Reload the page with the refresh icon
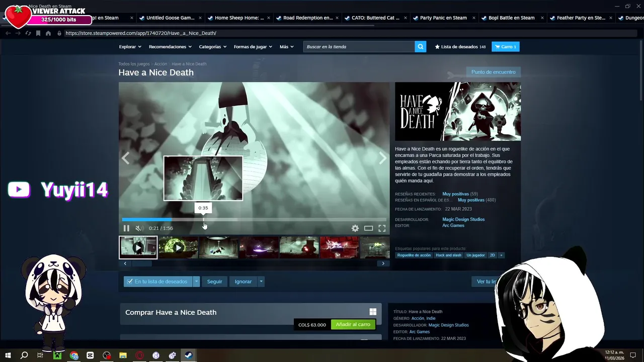Viewport: 644px width, 362px height. tap(28, 33)
